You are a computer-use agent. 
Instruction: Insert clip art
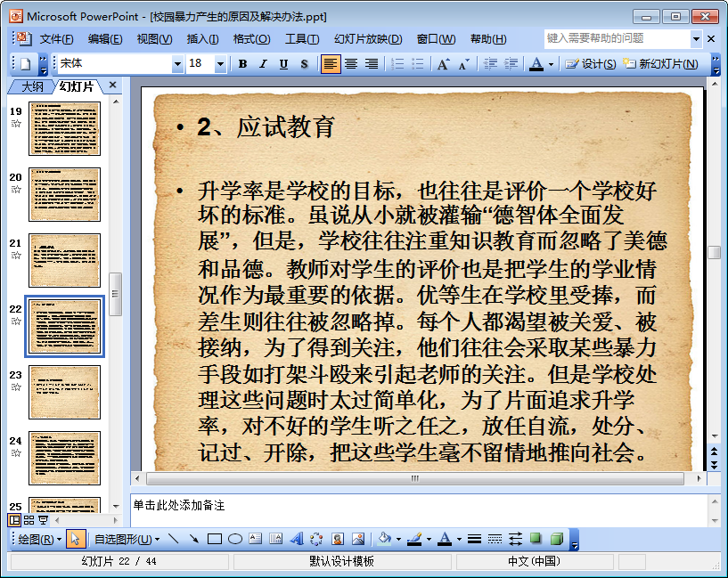point(338,539)
